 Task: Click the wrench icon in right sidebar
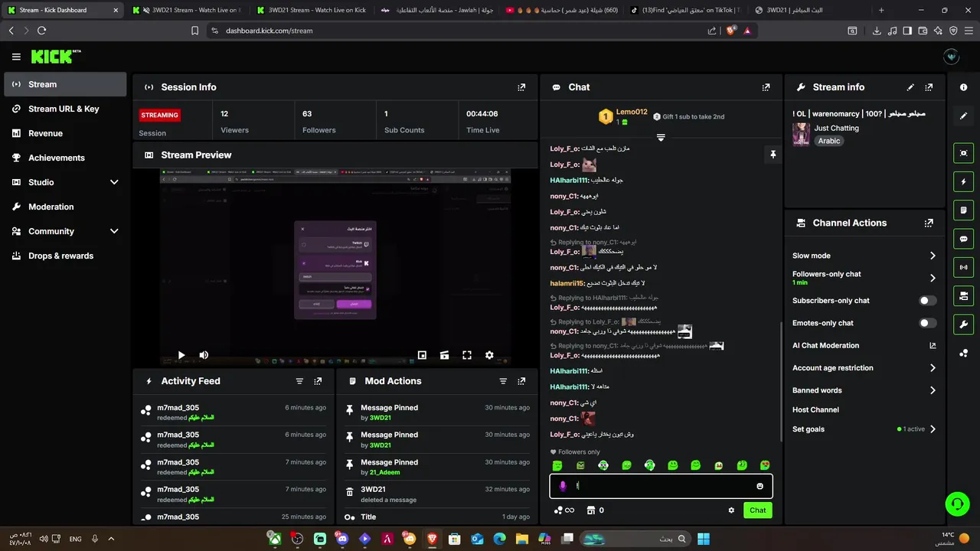point(963,324)
